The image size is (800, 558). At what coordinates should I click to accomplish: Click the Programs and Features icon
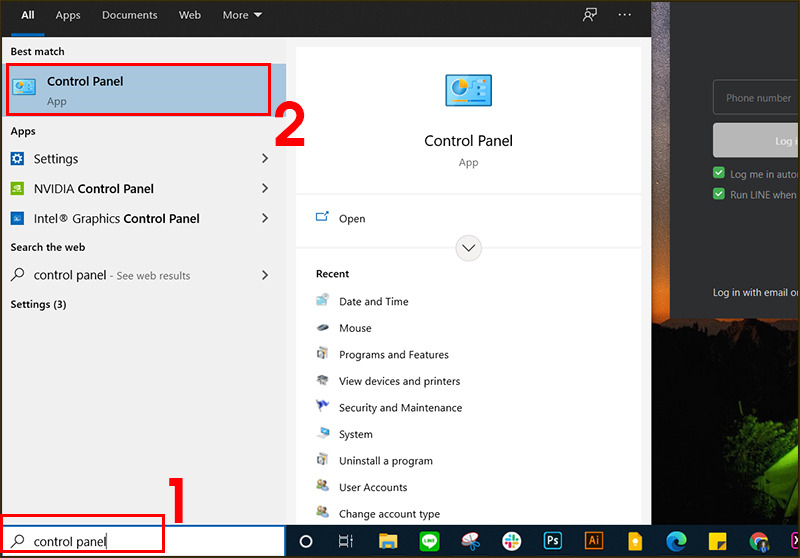click(x=322, y=353)
